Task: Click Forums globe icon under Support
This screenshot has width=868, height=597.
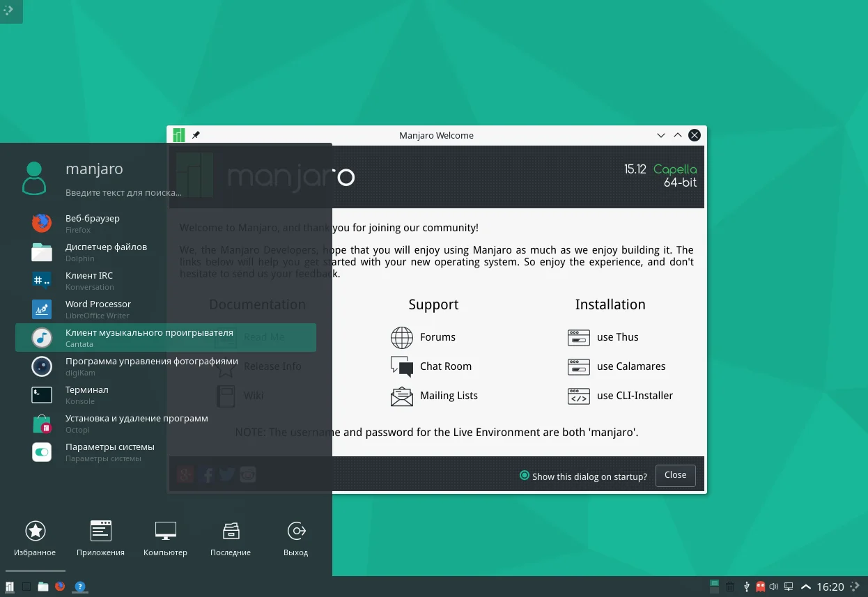Action: coord(402,337)
